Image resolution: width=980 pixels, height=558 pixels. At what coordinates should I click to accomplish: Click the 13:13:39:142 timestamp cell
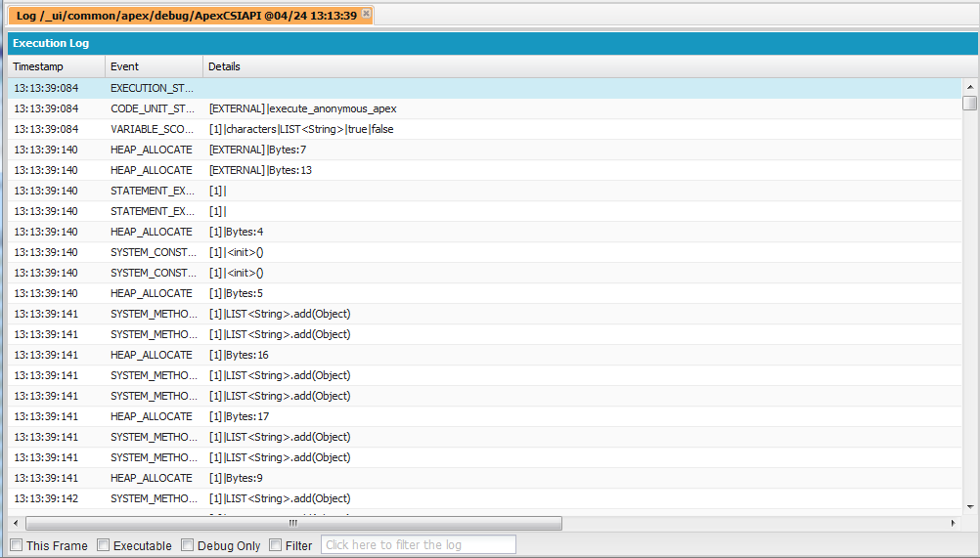point(46,498)
